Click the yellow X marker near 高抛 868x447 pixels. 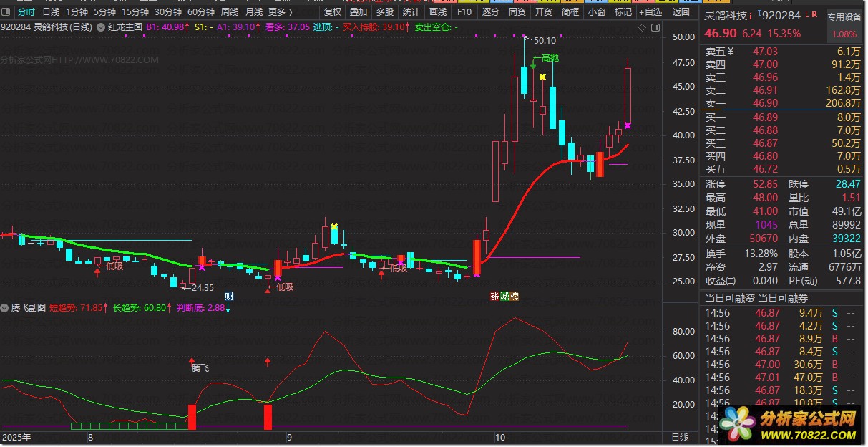coord(542,77)
